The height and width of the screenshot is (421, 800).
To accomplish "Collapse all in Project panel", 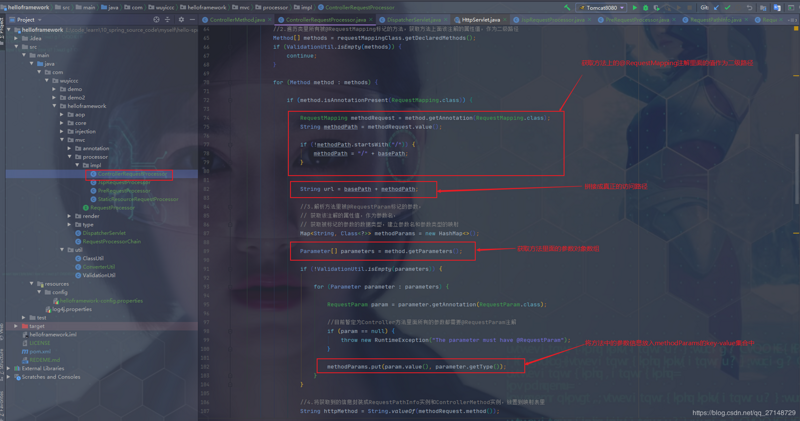I will click(167, 19).
